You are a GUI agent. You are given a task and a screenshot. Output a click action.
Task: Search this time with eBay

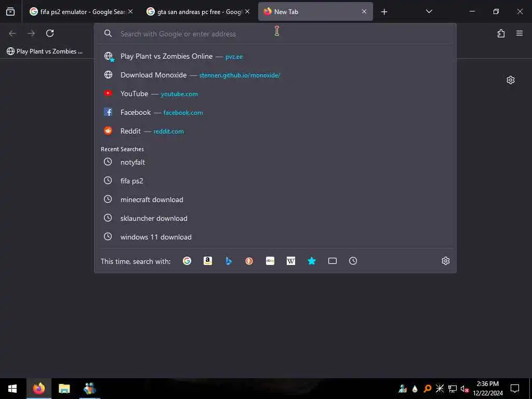pos(270,261)
